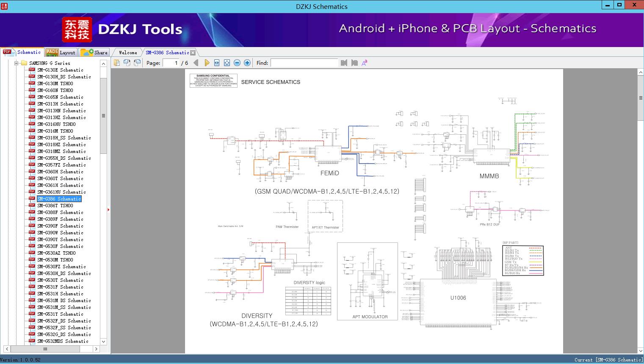Screen dimensions: 644x364
Task: Open SM-G530H_DS Schematic in tree
Action: pyautogui.click(x=64, y=273)
